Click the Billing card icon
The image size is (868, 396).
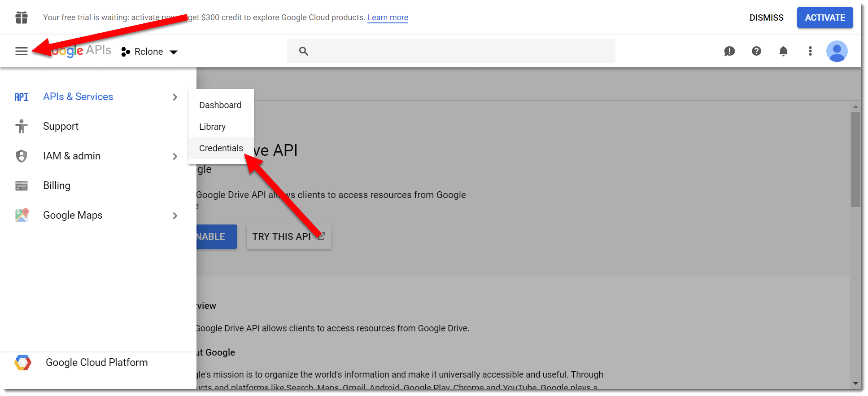click(22, 186)
